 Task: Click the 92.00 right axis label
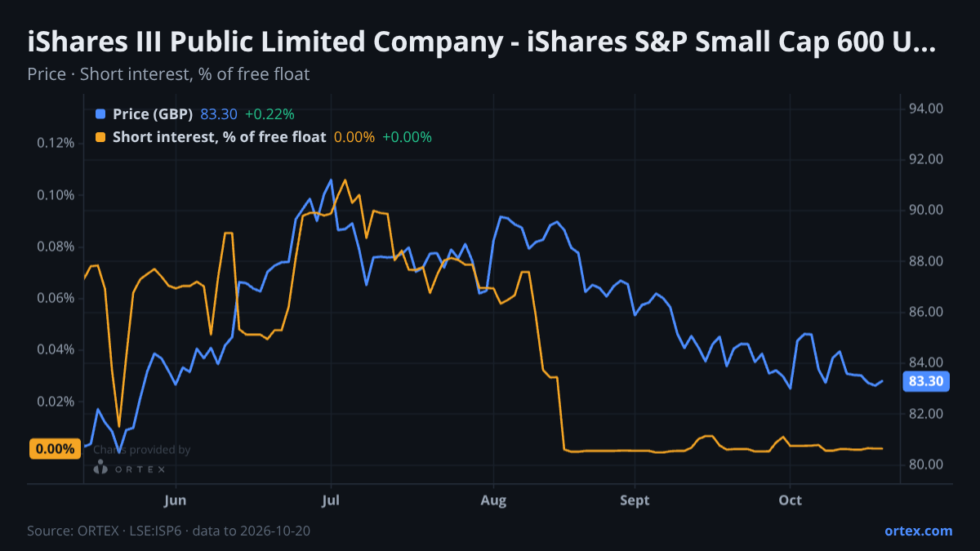click(x=926, y=159)
